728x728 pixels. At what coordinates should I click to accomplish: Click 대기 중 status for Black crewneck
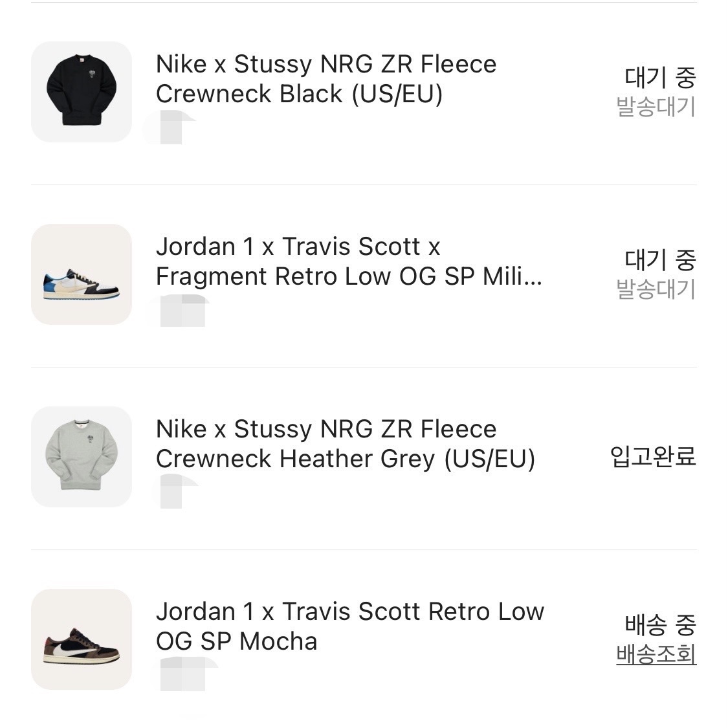[660, 78]
